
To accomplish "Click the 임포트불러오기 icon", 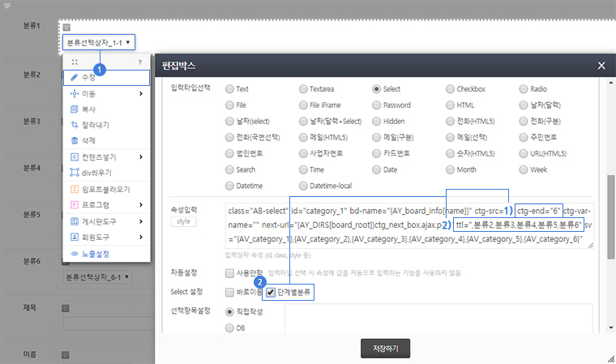I will coord(75,189).
